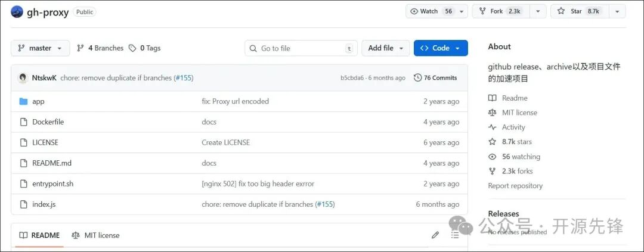Viewport: 644px width, 252px height.
Task: Open the LICENSE file
Action: 45,142
